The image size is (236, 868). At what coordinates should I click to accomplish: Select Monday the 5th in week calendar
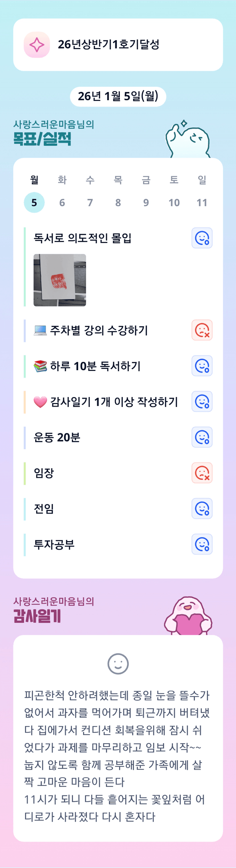tap(34, 203)
